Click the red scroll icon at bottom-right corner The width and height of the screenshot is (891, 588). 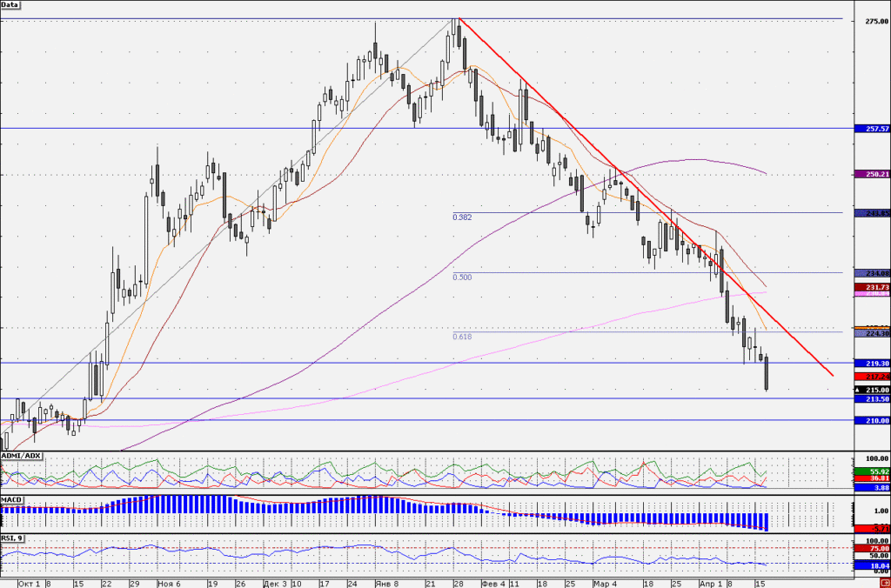point(885,584)
